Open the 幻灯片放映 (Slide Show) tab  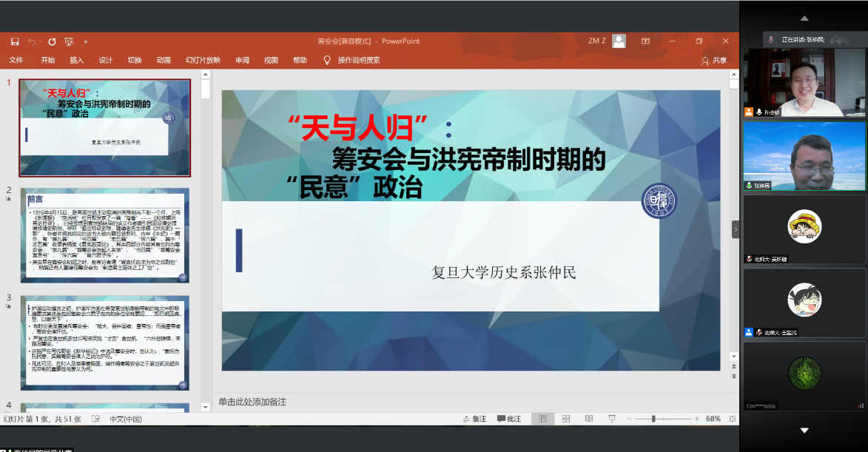click(203, 60)
